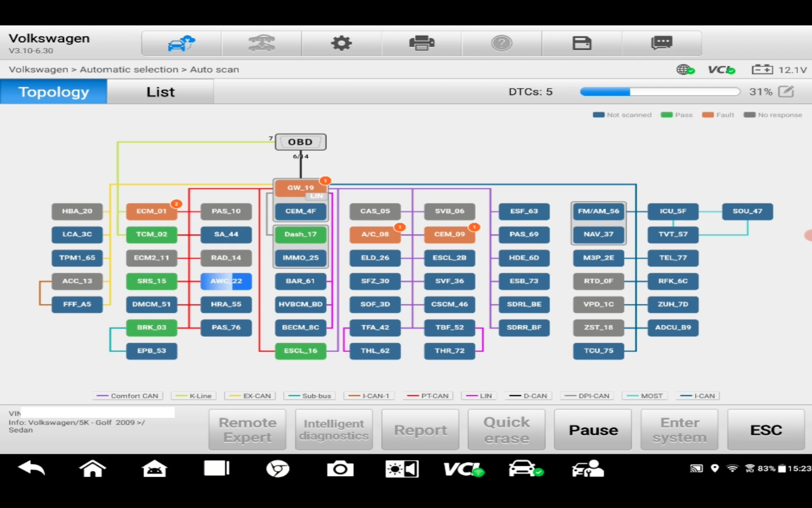Click the battery voltage 12.1V indicator
Viewport: 812px width, 508px height.
779,70
